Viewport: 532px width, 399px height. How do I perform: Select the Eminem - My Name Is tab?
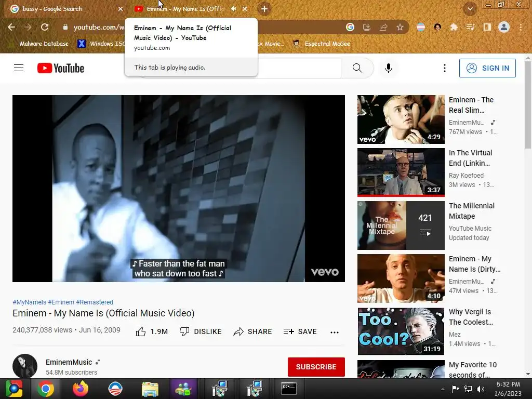(185, 9)
